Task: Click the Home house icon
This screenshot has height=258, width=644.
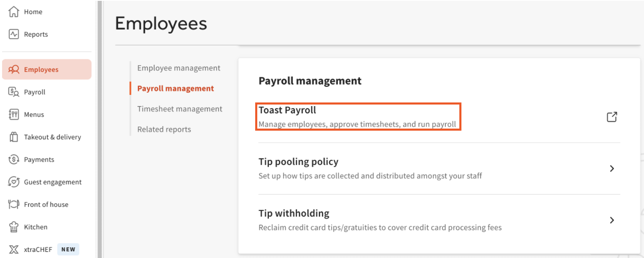Action: 14,12
